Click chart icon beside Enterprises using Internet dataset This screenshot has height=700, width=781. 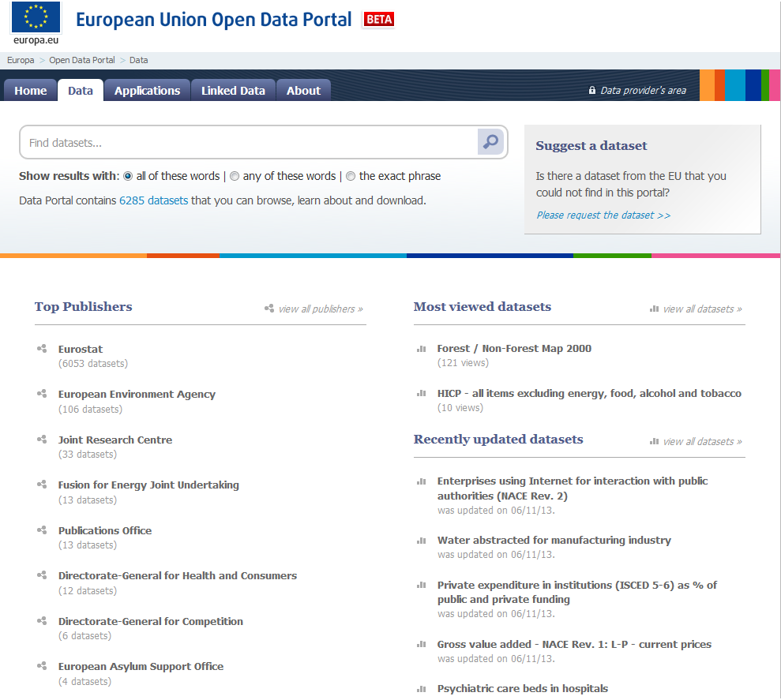[x=422, y=481]
